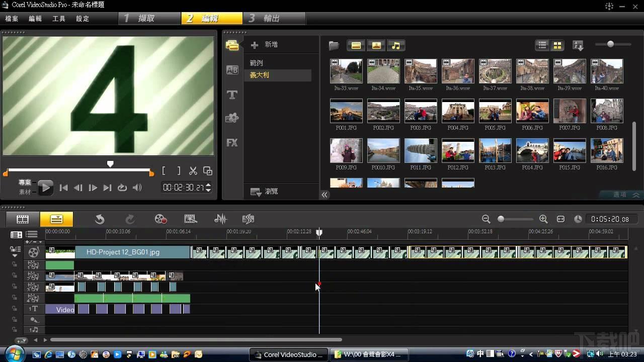The height and width of the screenshot is (362, 644).
Task: Open the 檔案 menu
Action: pyautogui.click(x=12, y=19)
